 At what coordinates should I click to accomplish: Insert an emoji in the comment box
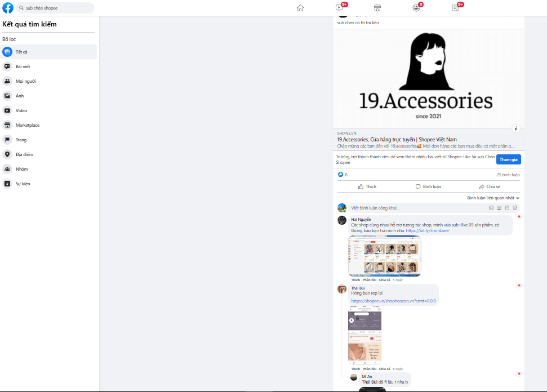click(491, 207)
